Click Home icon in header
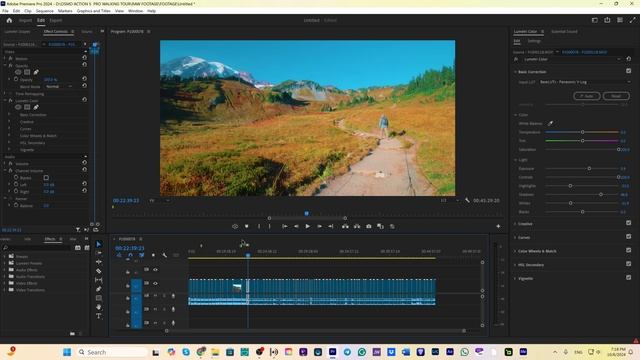The width and height of the screenshot is (640, 360). 9,20
